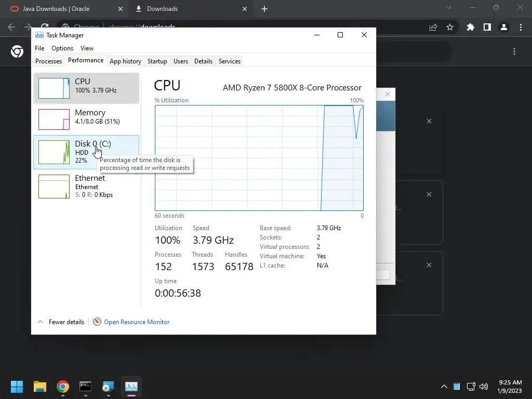Open the Startup tab
Image resolution: width=532 pixels, height=399 pixels.
[x=157, y=61]
